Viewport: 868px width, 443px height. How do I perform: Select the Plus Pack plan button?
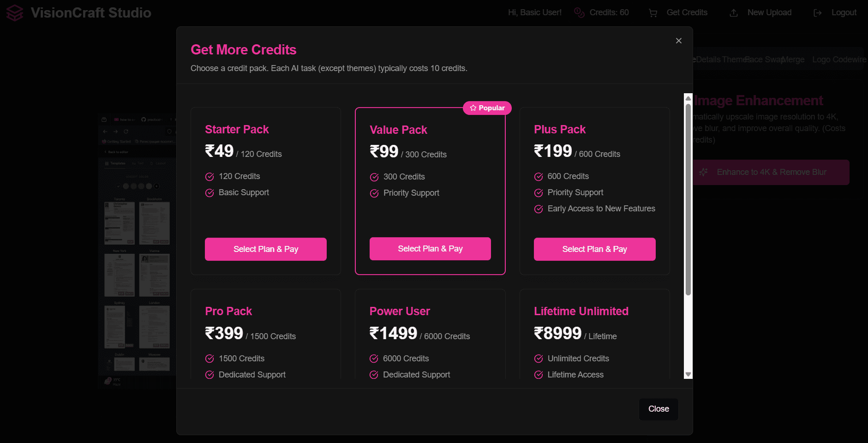595,249
